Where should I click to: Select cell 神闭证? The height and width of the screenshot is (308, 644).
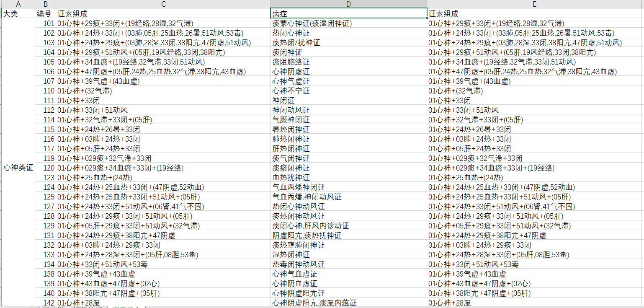349,101
